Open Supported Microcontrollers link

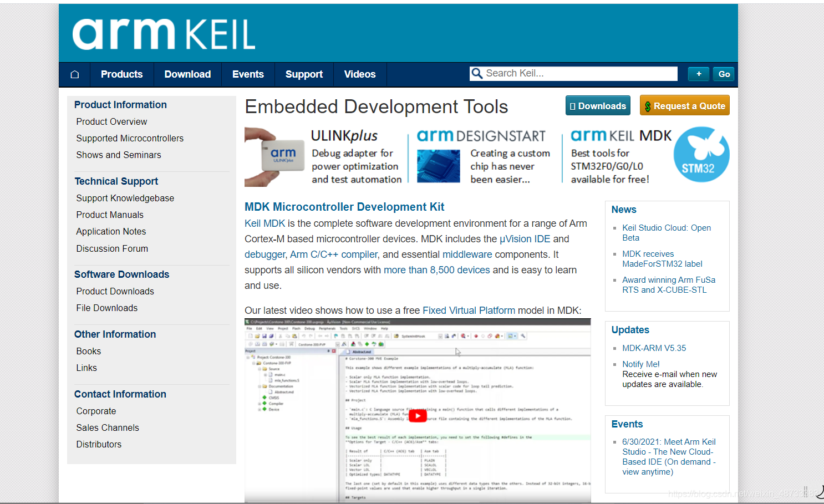130,139
